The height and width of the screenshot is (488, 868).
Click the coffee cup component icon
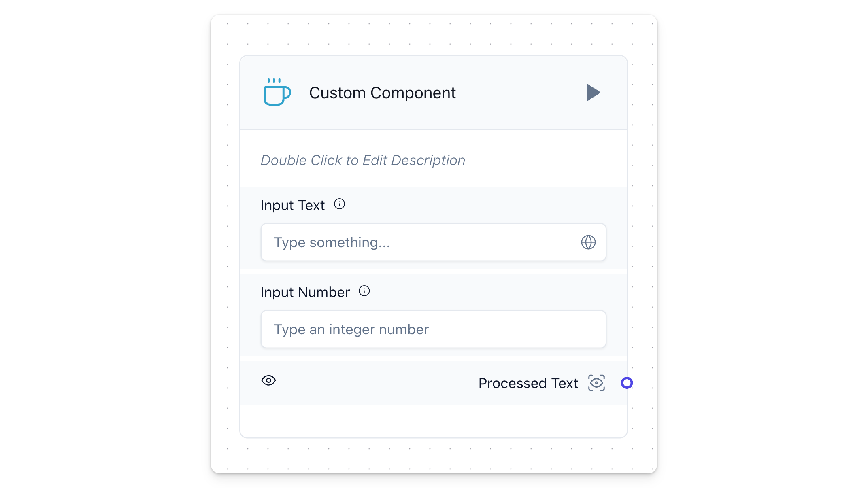pyautogui.click(x=277, y=92)
